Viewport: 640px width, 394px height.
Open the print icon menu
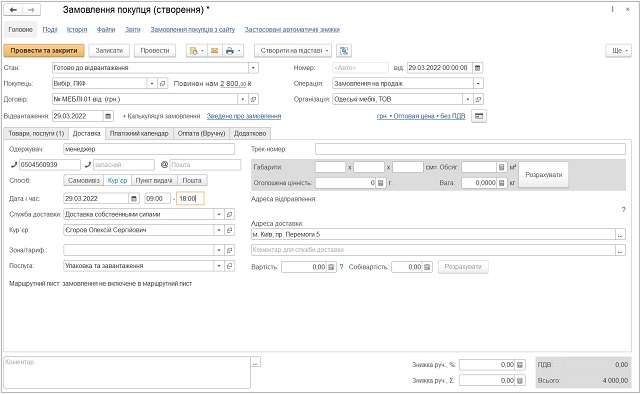click(233, 51)
